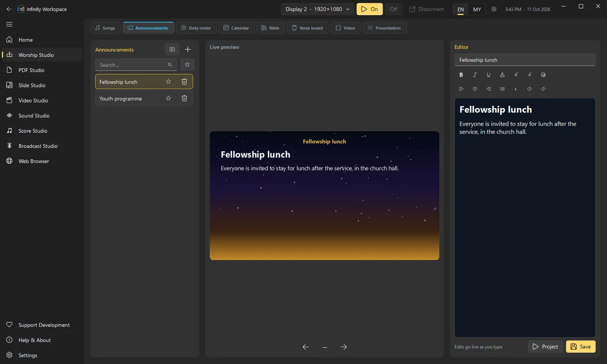The image size is (607, 364).
Task: Underline text with the editor toolbar
Action: (489, 75)
